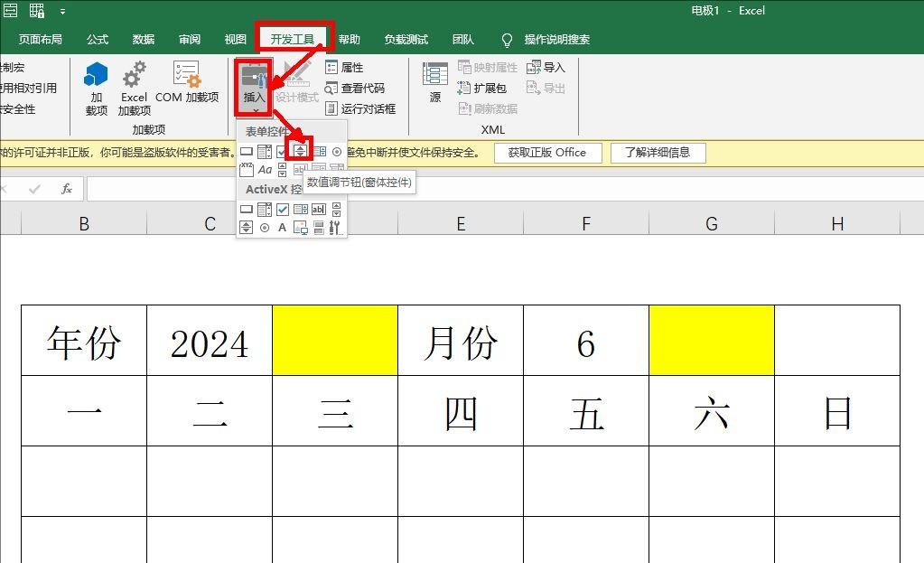Select column G header

711,223
